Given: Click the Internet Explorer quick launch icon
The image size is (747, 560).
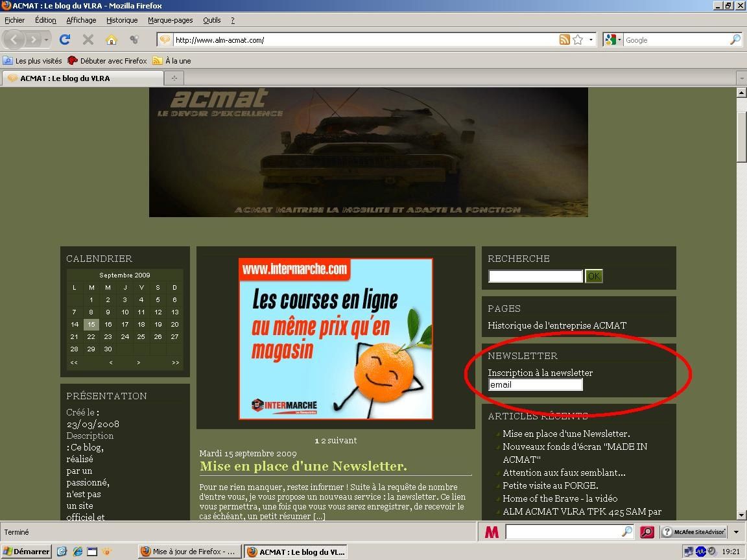Looking at the screenshot, I should tap(77, 552).
